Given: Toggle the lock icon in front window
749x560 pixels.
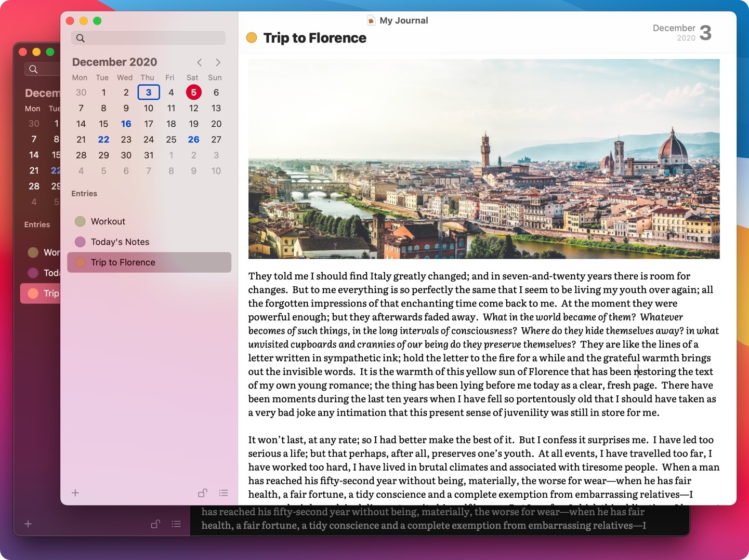Looking at the screenshot, I should [x=203, y=492].
